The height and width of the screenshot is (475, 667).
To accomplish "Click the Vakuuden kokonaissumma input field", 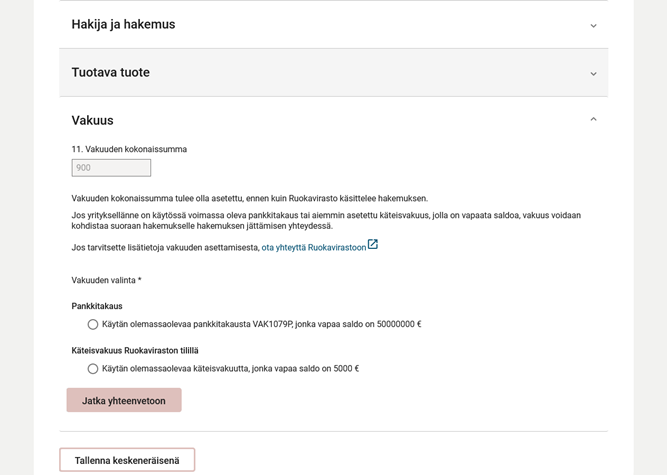I will (x=111, y=168).
